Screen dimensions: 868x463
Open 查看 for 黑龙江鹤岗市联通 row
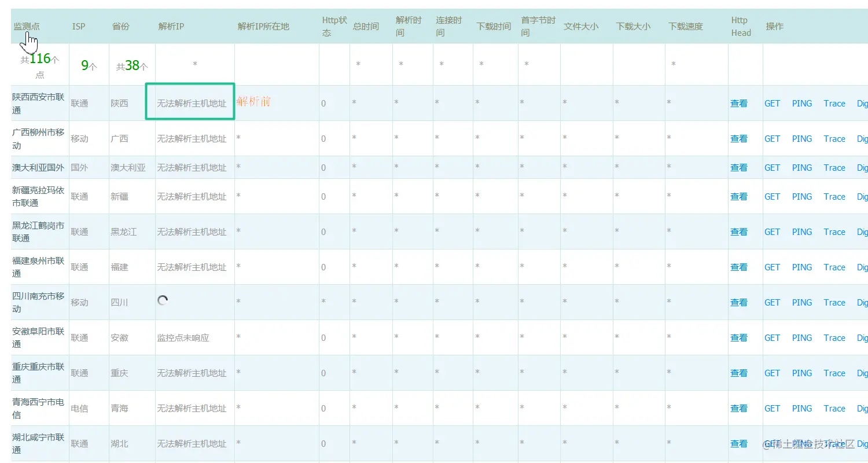[x=739, y=232]
